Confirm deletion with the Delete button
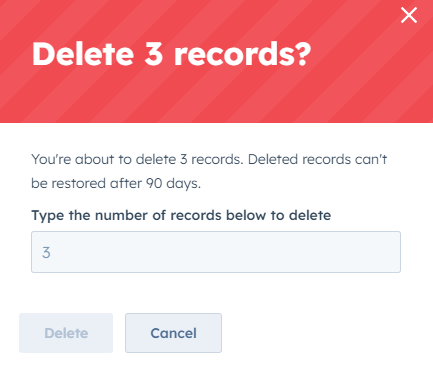 pyautogui.click(x=66, y=333)
